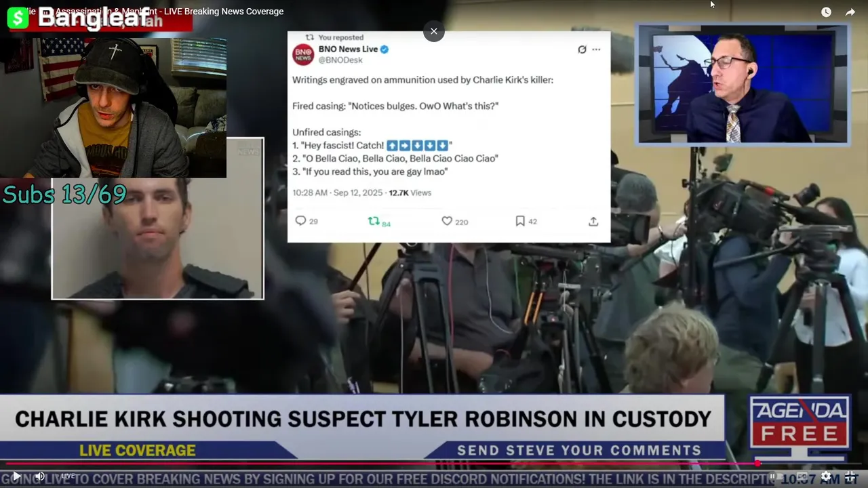Click the 'Fired casing' line in the tweet

point(395,106)
